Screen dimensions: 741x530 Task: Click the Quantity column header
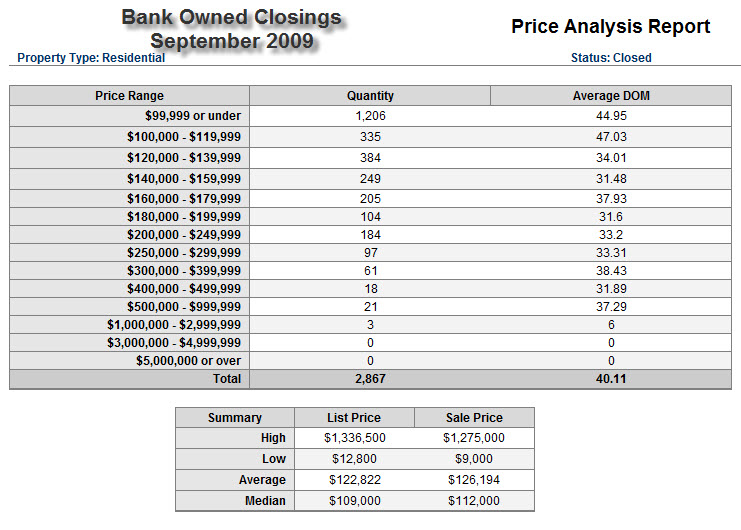click(370, 96)
